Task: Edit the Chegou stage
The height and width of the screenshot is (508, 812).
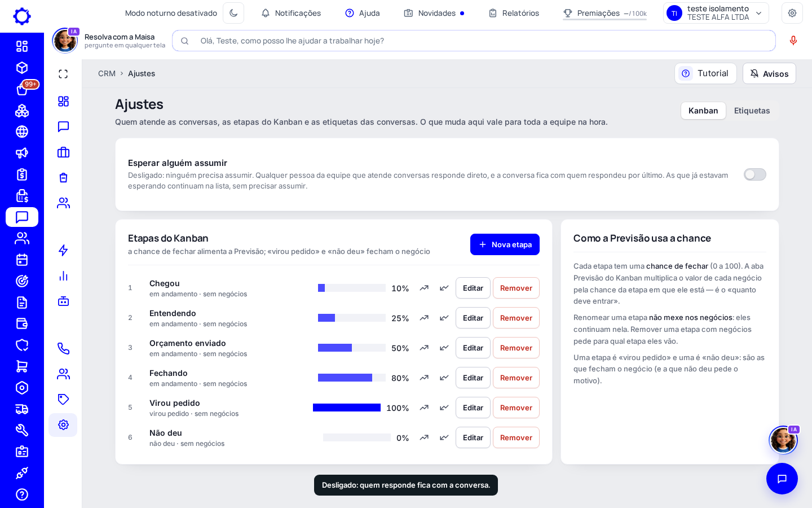Action: 473,288
